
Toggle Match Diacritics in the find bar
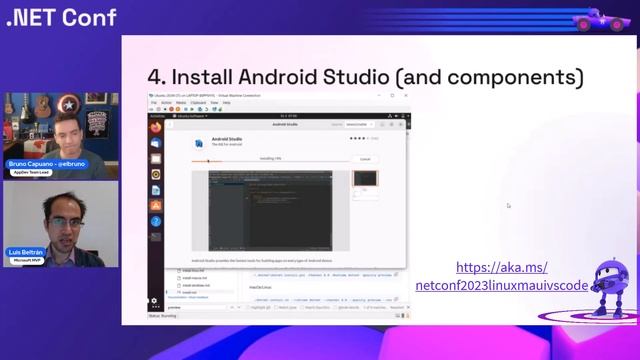[x=316, y=307]
